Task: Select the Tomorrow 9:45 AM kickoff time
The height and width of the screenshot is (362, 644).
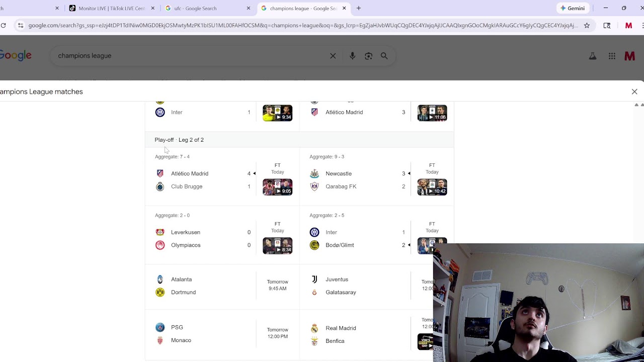Action: [x=277, y=285]
